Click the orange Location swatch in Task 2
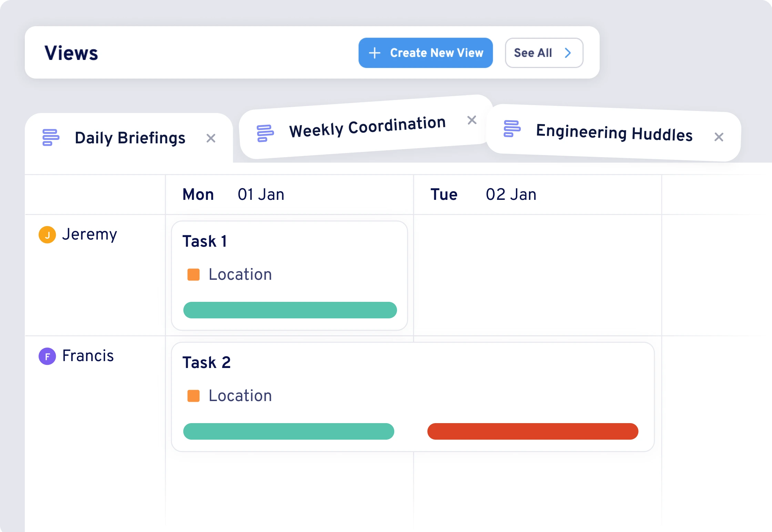The height and width of the screenshot is (532, 772). coord(193,396)
